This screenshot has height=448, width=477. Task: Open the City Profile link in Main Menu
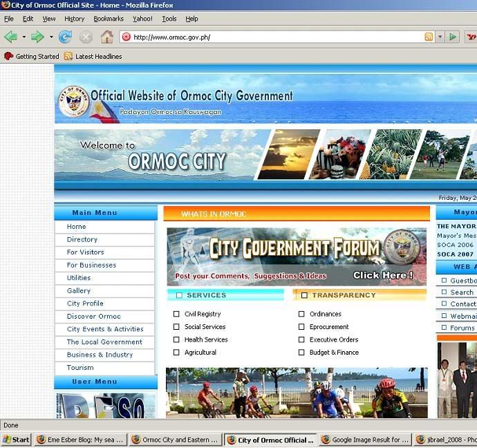(85, 304)
